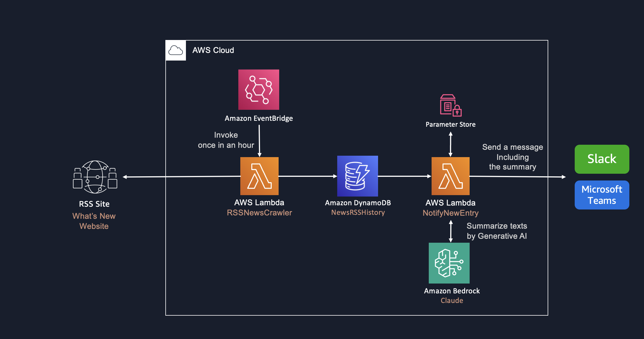644x339 pixels.
Task: Click "Summarize texts by Generative AI" text
Action: point(497,231)
